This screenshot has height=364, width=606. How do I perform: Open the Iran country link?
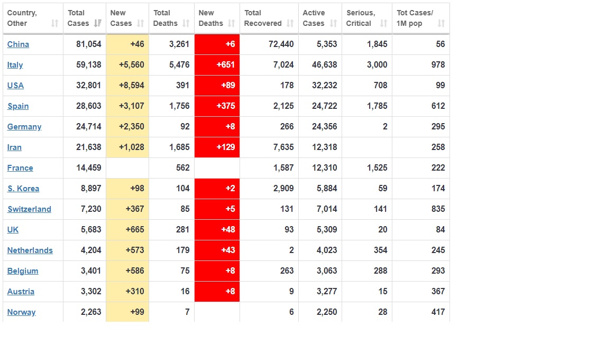click(x=14, y=147)
